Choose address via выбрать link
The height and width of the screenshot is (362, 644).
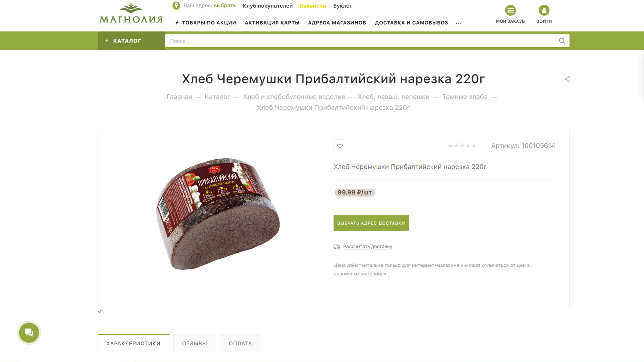(225, 6)
